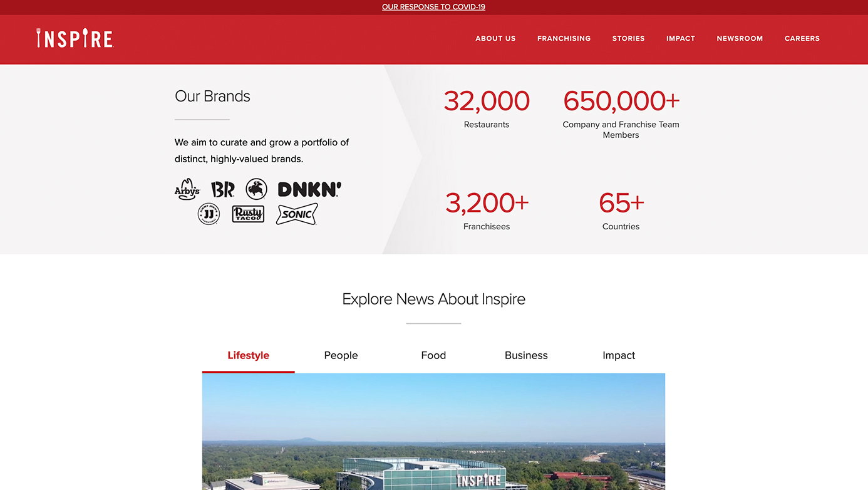
Task: Switch to the Business news tab
Action: [x=526, y=355]
